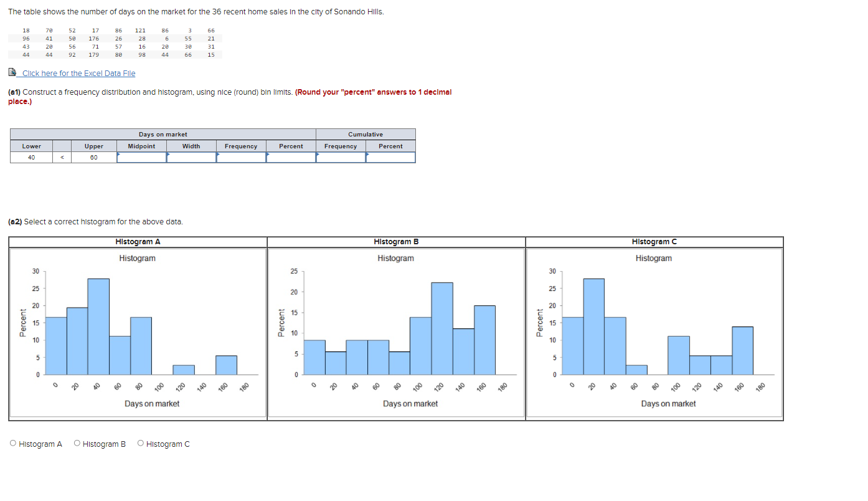Click inside the Frequency input field

(241, 157)
